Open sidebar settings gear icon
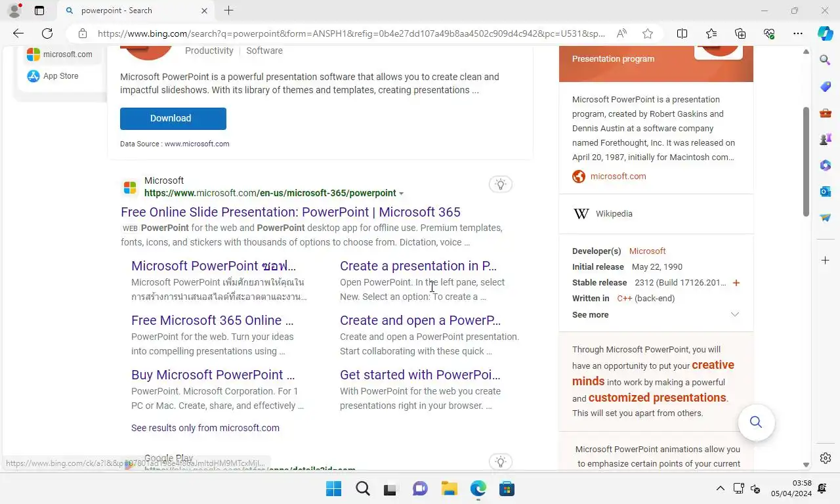This screenshot has height=504, width=840. [x=826, y=458]
